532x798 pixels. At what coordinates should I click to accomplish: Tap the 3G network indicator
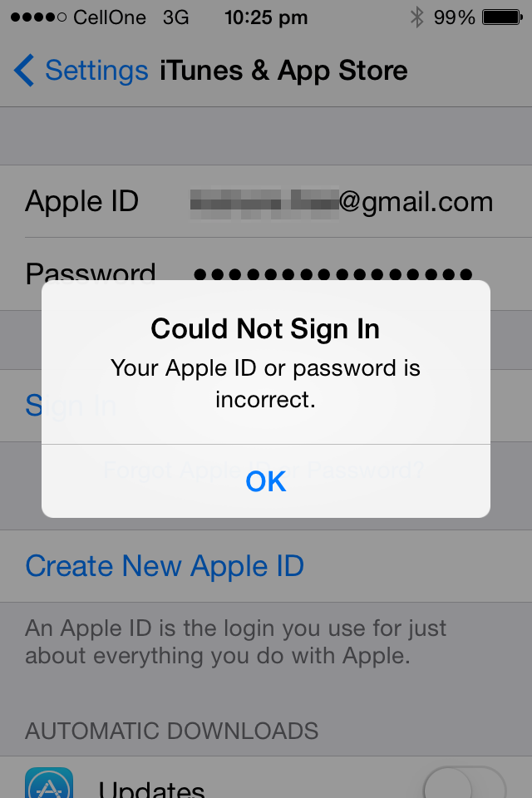[175, 17]
